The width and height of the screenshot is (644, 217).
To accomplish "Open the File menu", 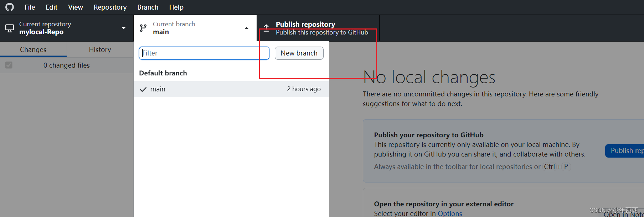I will [30, 7].
